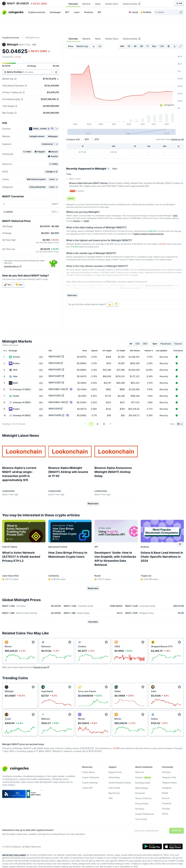Select the 1Y chart range

pos(147,46)
